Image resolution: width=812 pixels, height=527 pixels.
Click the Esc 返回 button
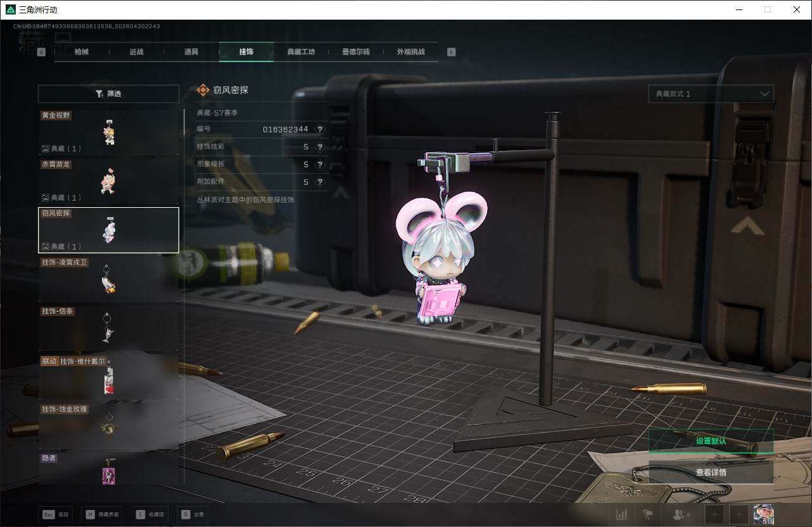[x=55, y=515]
